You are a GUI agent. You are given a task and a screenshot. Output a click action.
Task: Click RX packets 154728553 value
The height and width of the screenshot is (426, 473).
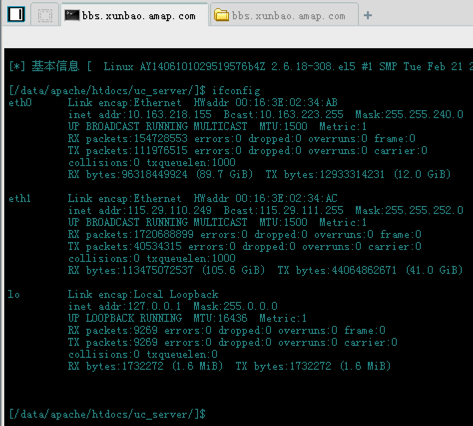tap(161, 138)
